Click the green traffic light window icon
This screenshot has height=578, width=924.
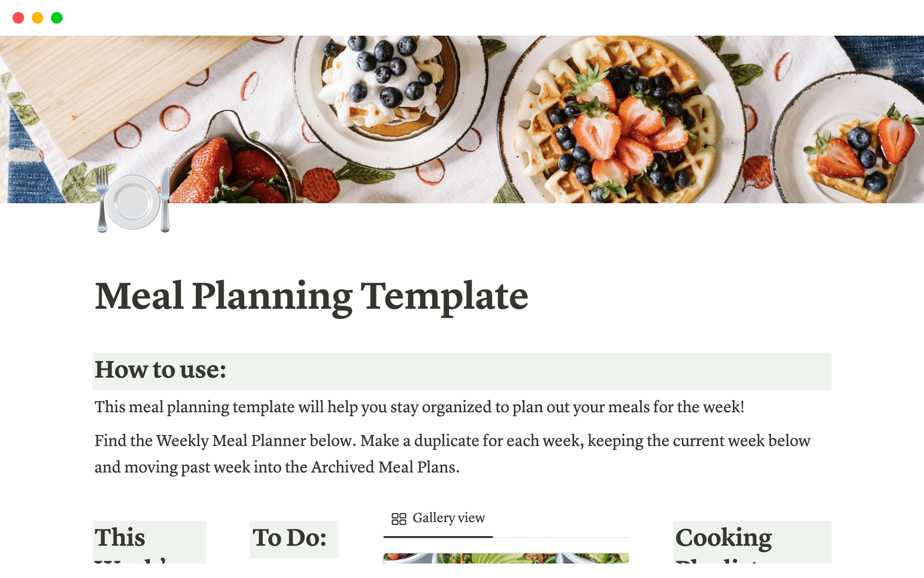pos(56,17)
